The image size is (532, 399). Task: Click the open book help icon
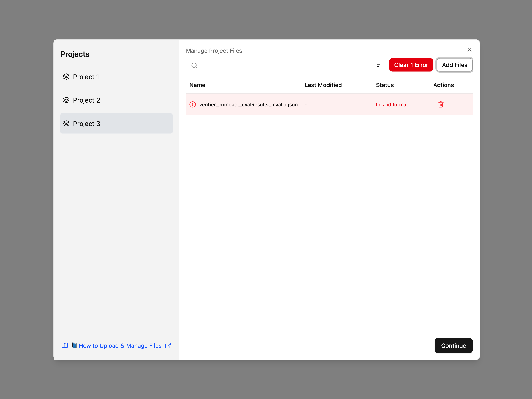[65, 346]
